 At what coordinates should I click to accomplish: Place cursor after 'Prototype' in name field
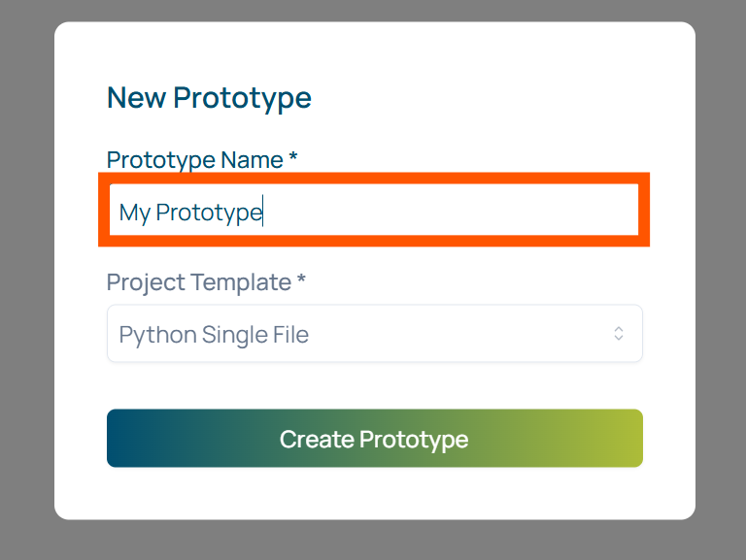click(x=263, y=212)
